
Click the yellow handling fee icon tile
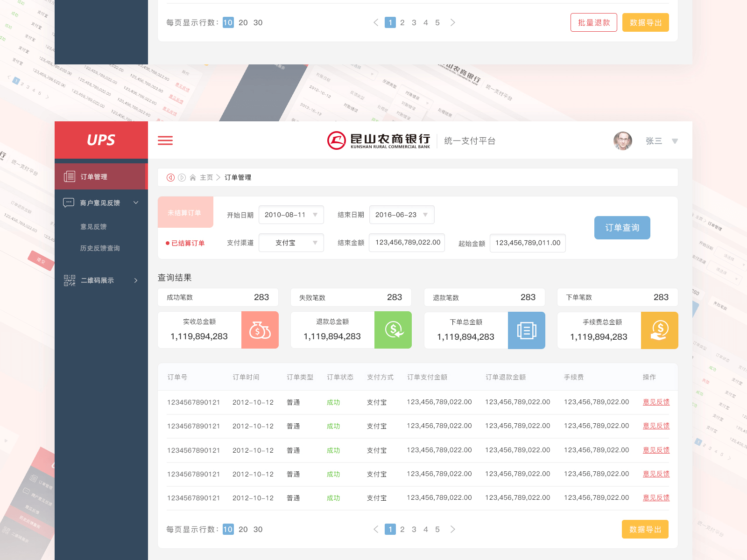click(x=659, y=330)
